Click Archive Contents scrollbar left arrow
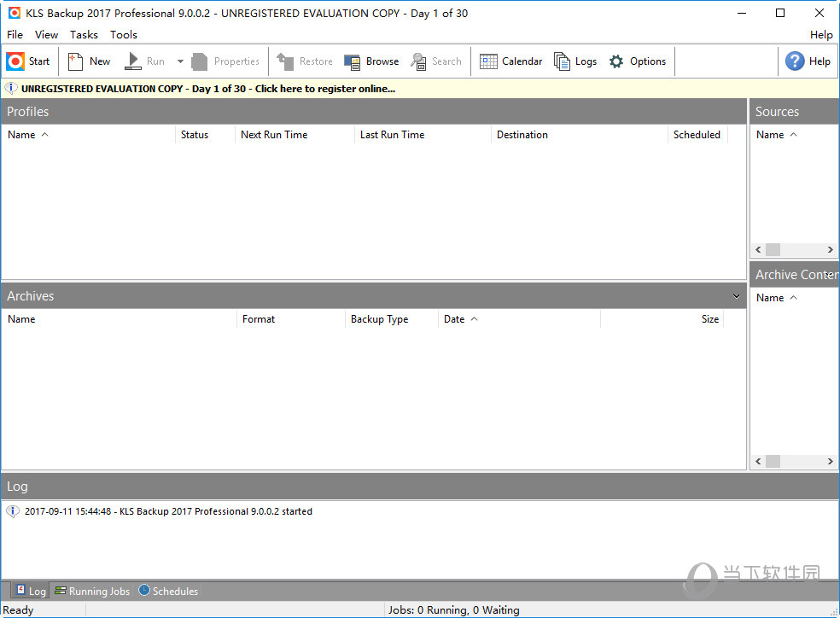 (x=758, y=461)
